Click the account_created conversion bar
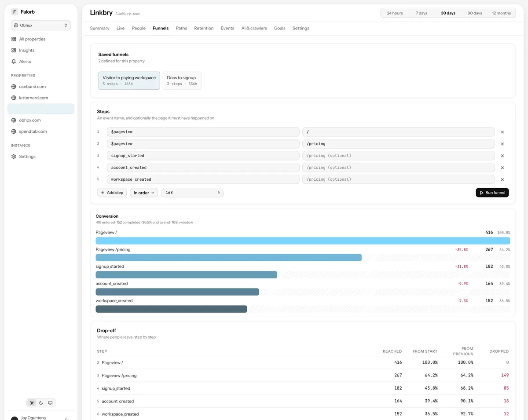The image size is (528, 420). tap(177, 292)
